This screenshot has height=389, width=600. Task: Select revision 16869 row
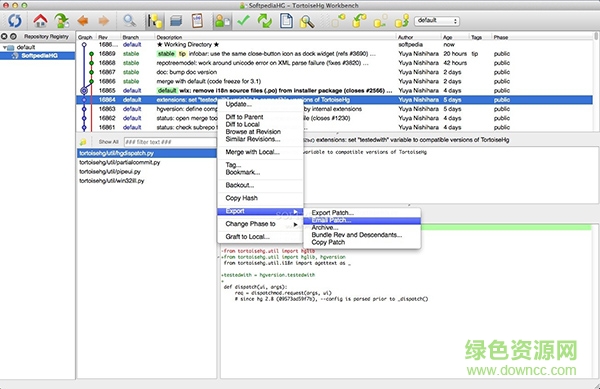335,54
